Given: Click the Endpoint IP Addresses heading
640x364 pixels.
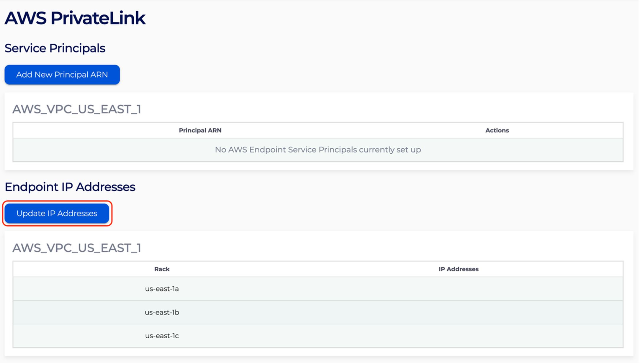Looking at the screenshot, I should pyautogui.click(x=70, y=187).
